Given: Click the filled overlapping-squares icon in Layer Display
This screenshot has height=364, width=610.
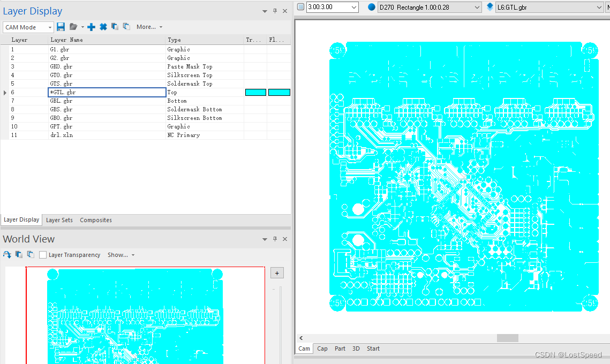Looking at the screenshot, I should (x=115, y=26).
